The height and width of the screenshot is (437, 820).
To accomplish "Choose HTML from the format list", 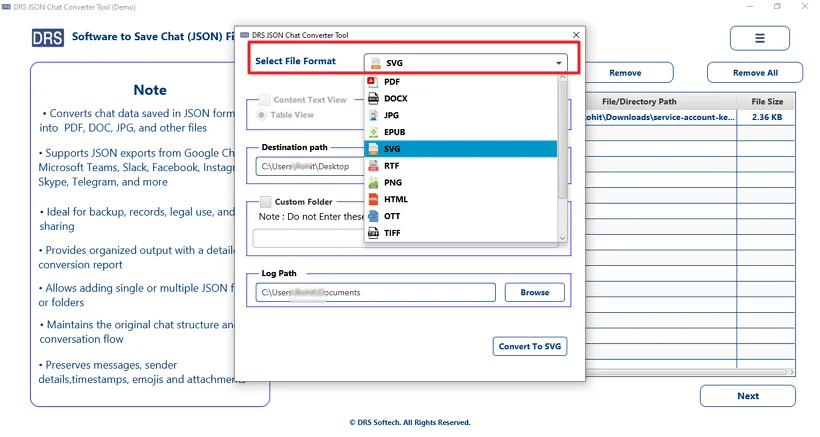I will [460, 199].
